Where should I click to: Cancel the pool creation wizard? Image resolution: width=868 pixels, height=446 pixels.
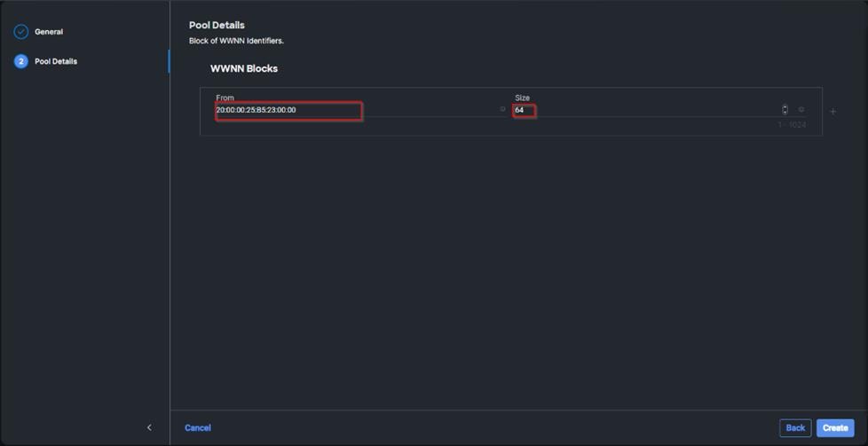click(198, 427)
